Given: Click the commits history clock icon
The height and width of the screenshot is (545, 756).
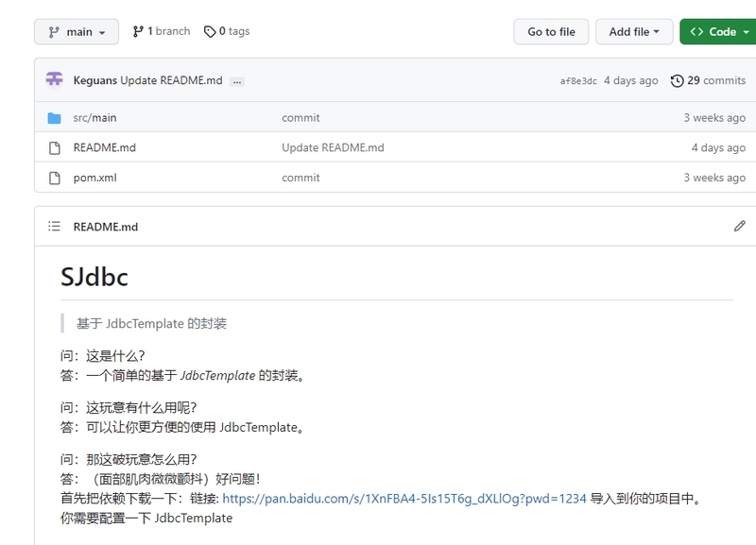Looking at the screenshot, I should tap(677, 80).
